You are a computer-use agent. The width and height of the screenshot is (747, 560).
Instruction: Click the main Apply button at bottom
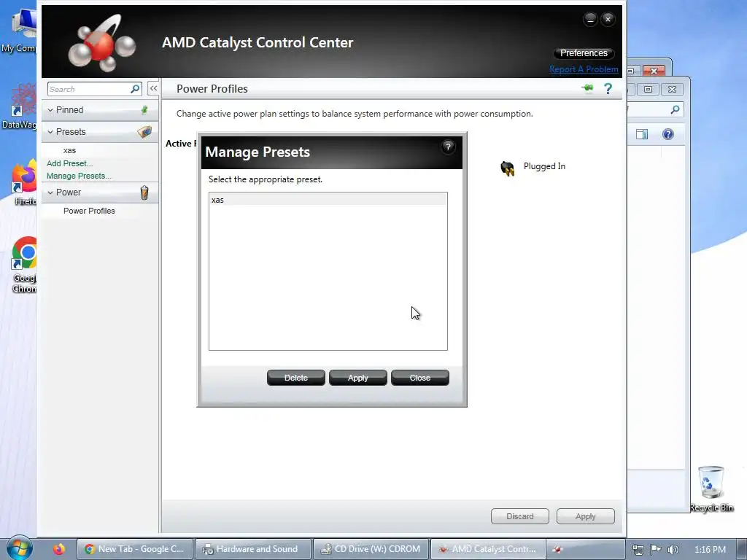click(x=586, y=516)
